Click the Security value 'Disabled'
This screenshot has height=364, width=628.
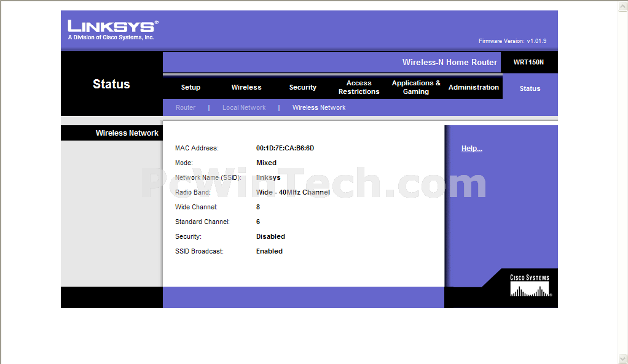271,236
